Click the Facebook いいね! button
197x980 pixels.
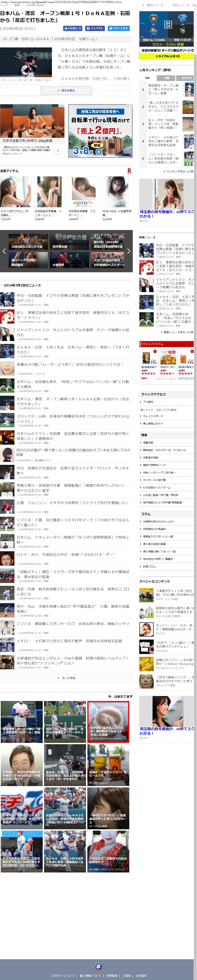pyautogui.click(x=72, y=28)
